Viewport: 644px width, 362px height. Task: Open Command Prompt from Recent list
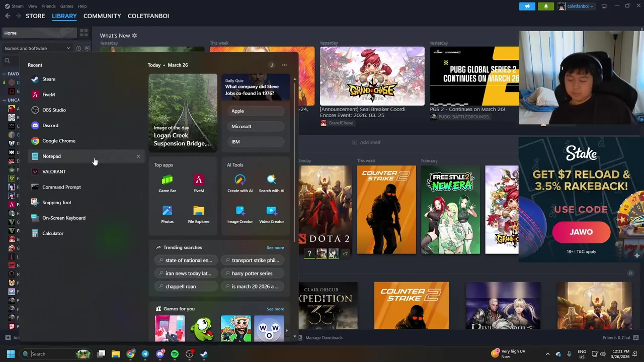[86, 187]
